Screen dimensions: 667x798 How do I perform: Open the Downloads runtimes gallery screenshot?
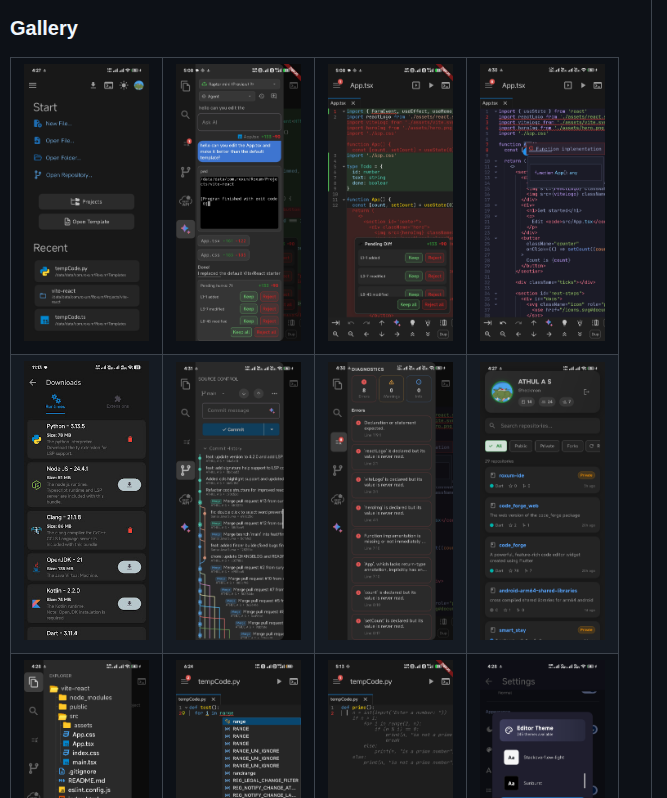[86, 501]
